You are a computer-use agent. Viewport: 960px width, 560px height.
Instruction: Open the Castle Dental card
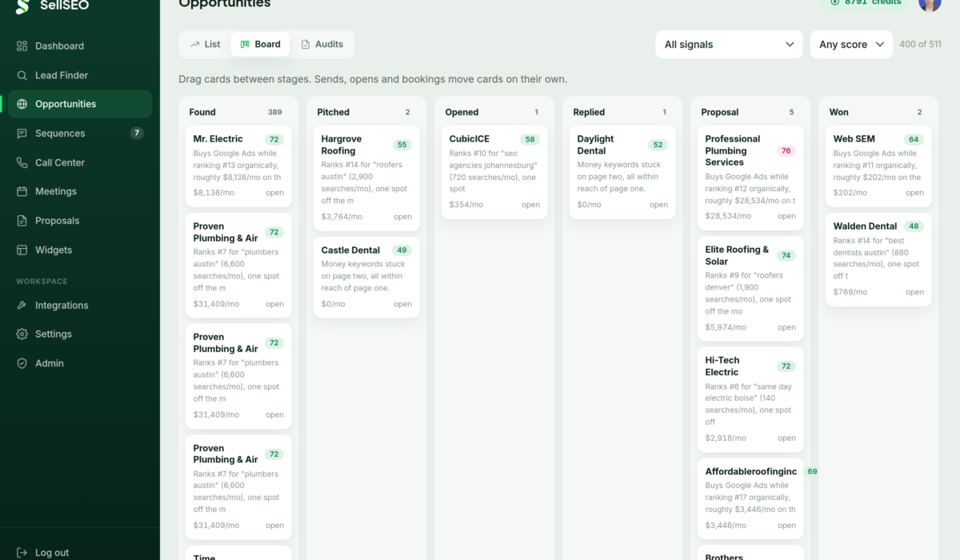[x=366, y=277]
